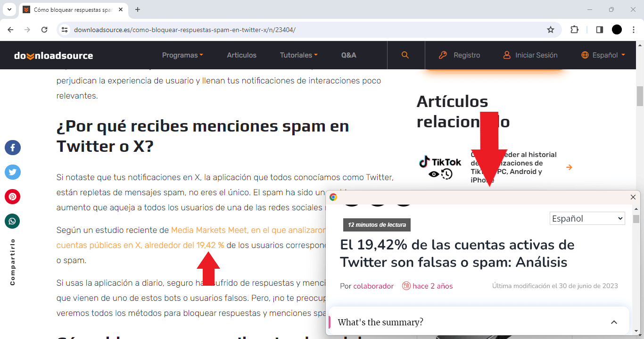Click the popup scrollbar down arrow

click(636, 331)
